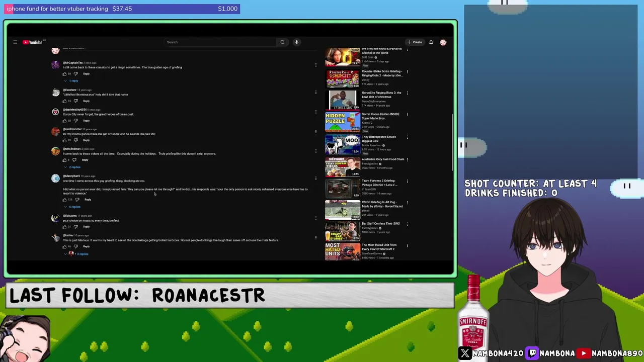This screenshot has height=362, width=644.
Task: Open options menu for Secret Codes Hidden video
Action: pos(407,115)
